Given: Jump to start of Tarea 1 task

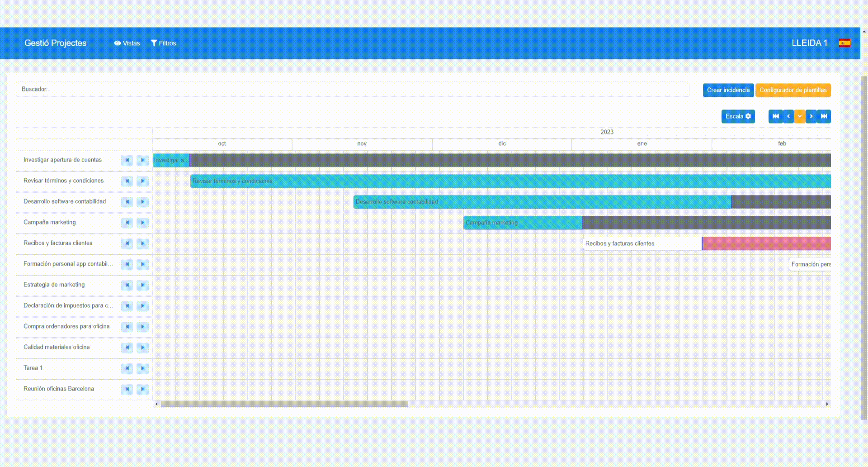Looking at the screenshot, I should pyautogui.click(x=127, y=368).
